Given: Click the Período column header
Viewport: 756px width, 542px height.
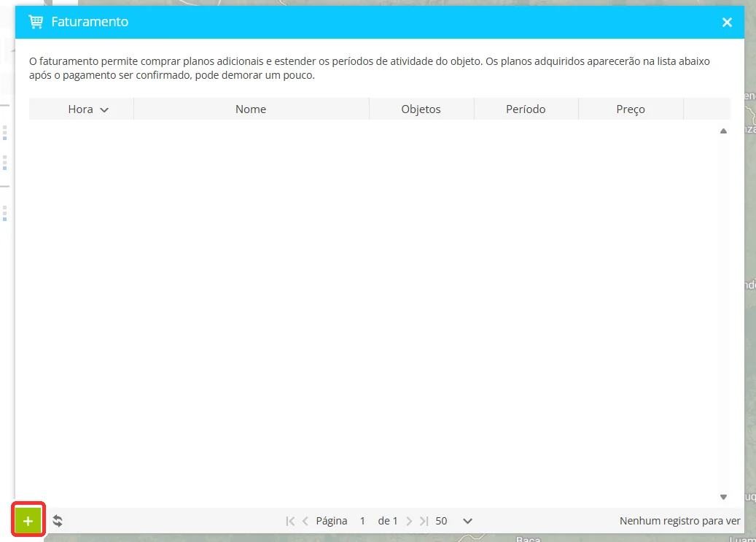Looking at the screenshot, I should tap(526, 109).
